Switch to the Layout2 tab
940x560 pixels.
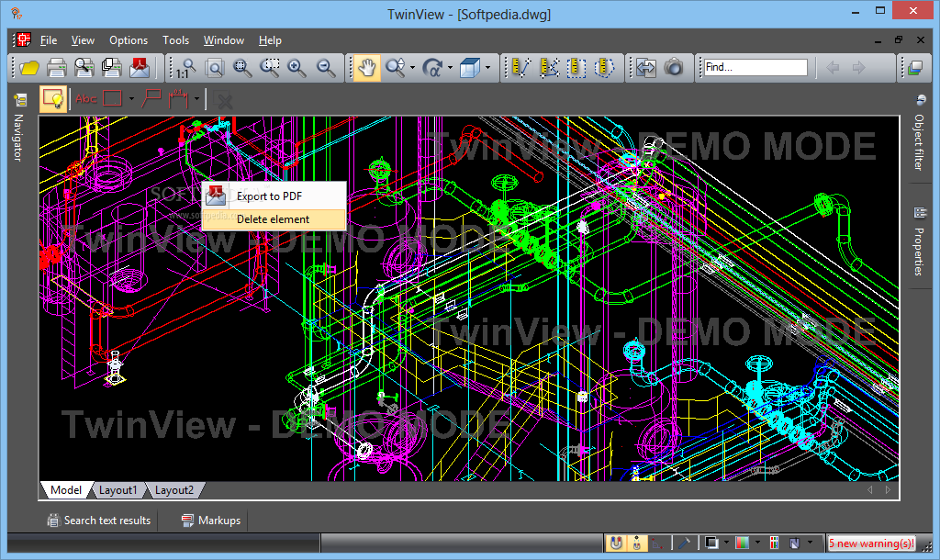(x=174, y=490)
